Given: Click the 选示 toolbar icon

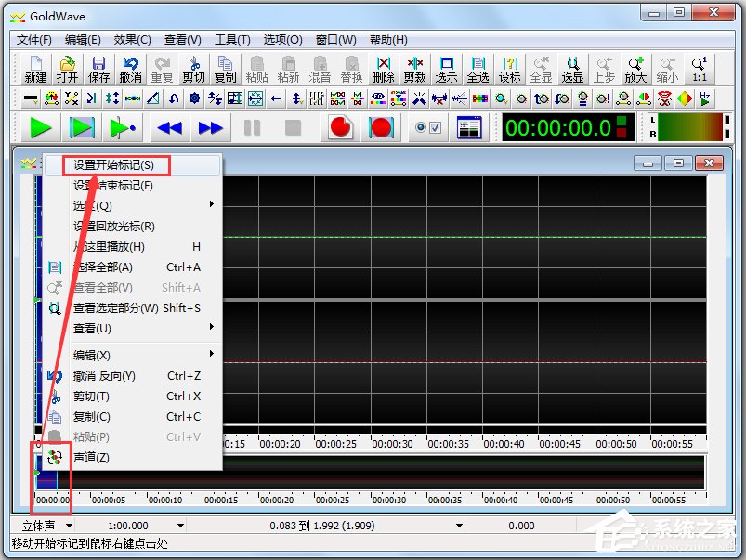Looking at the screenshot, I should (x=446, y=70).
